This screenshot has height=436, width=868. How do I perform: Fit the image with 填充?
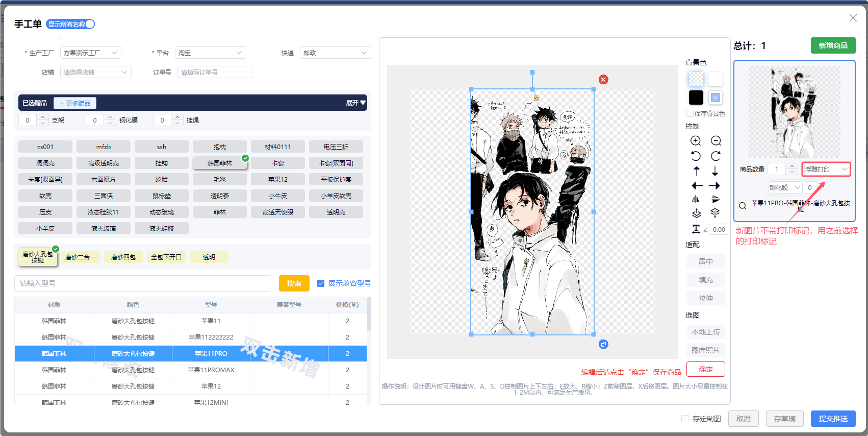[x=706, y=280]
